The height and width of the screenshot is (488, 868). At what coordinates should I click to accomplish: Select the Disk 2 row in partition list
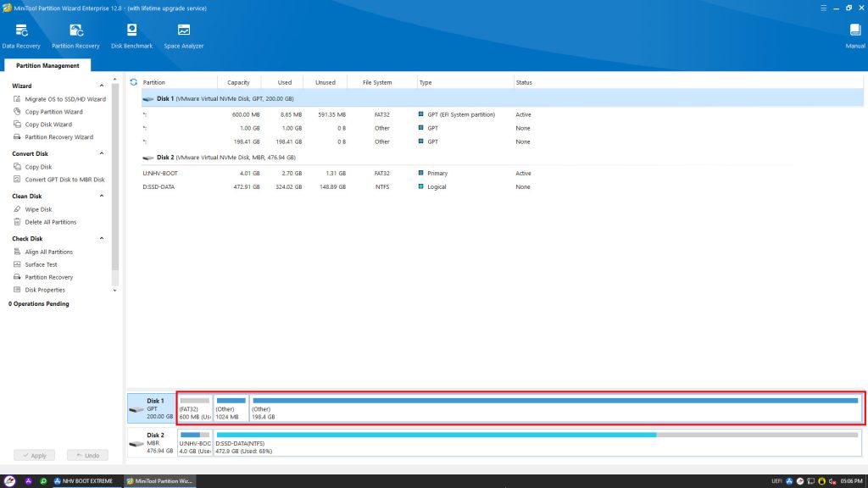[502, 158]
